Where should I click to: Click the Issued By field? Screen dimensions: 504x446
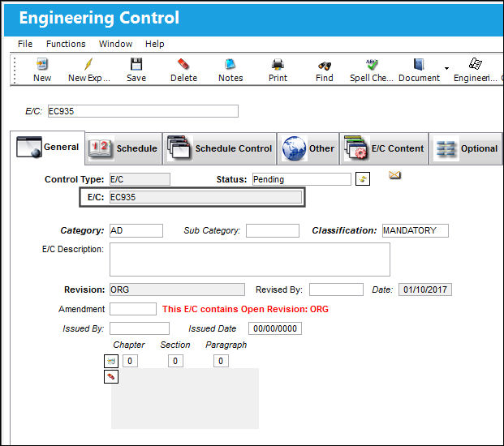[x=140, y=328]
